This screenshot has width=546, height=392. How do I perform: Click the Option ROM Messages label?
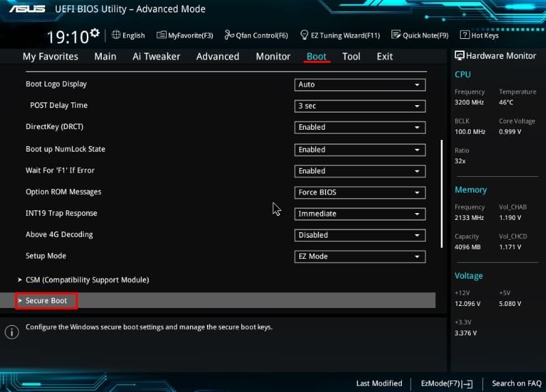pos(64,192)
